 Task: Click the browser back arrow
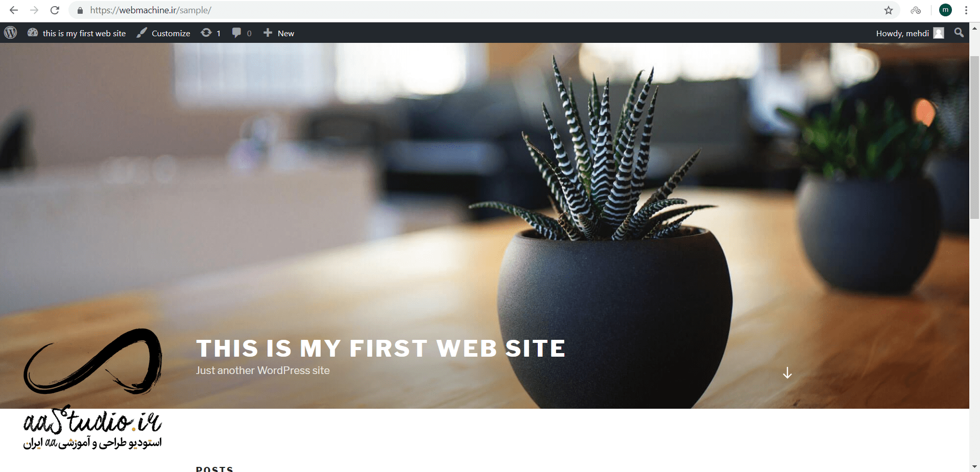tap(14, 10)
